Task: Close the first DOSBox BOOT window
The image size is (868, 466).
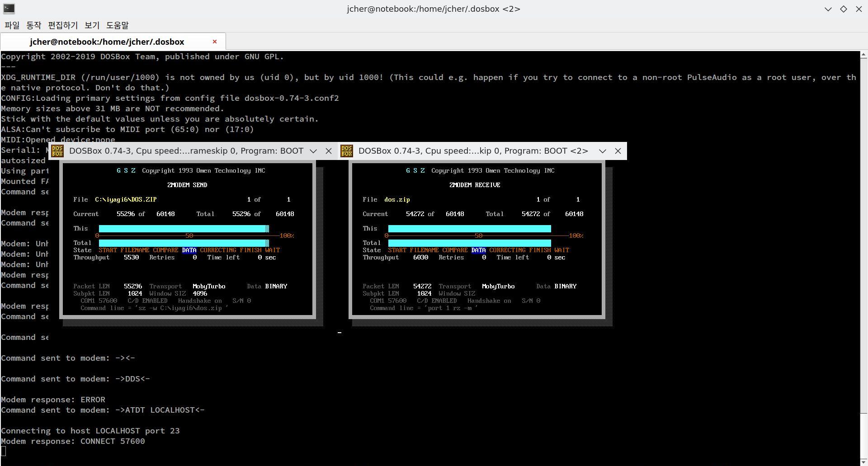Action: point(329,151)
